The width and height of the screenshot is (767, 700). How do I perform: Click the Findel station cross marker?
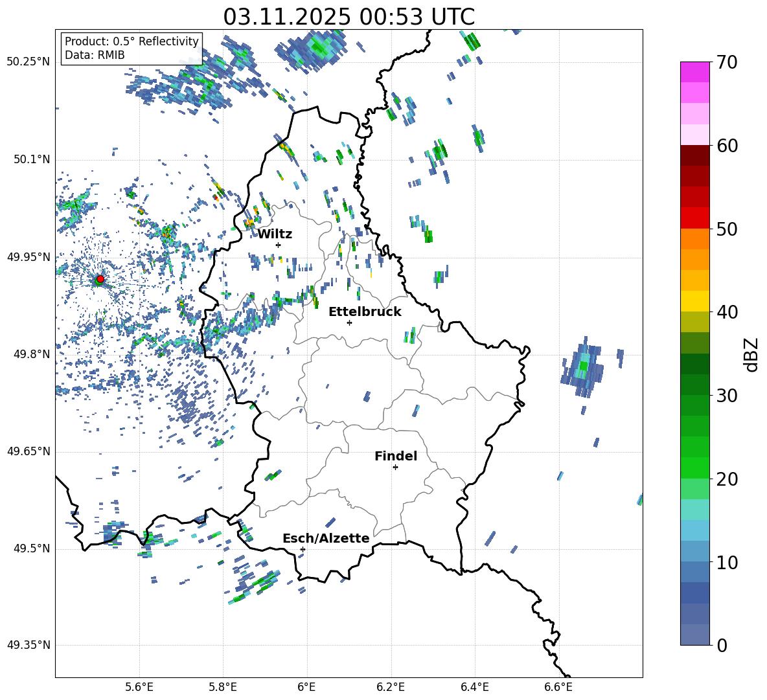pos(395,468)
